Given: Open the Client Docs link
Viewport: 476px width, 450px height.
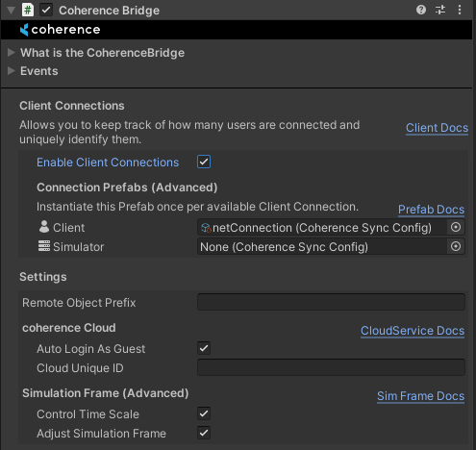Looking at the screenshot, I should (437, 128).
